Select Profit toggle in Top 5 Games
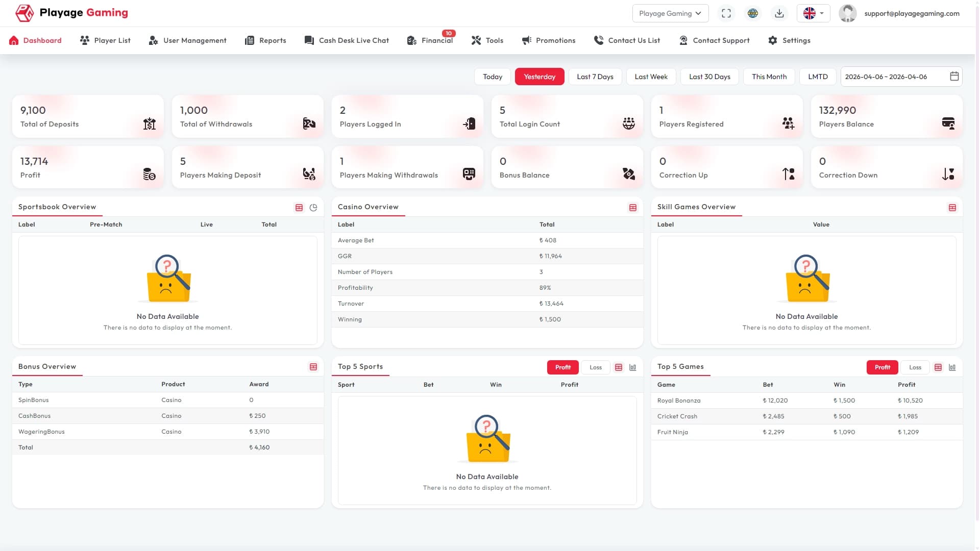The width and height of the screenshot is (980, 551). [883, 367]
